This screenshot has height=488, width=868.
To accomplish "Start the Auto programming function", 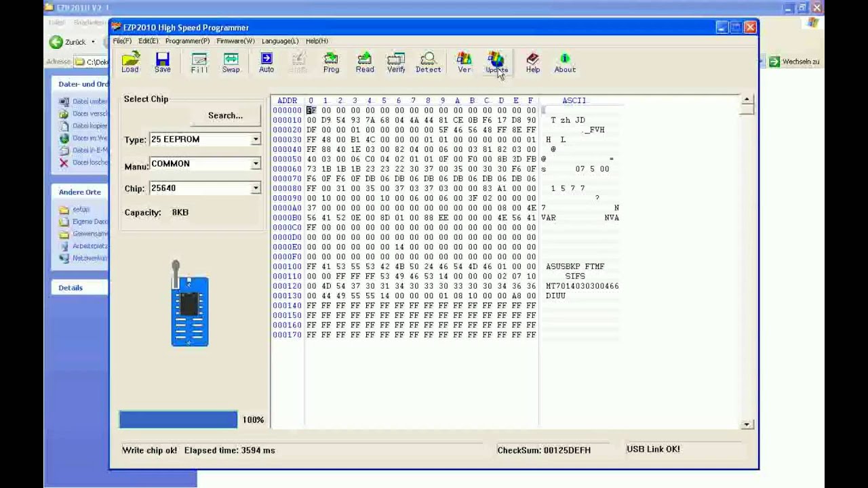I will (x=267, y=62).
